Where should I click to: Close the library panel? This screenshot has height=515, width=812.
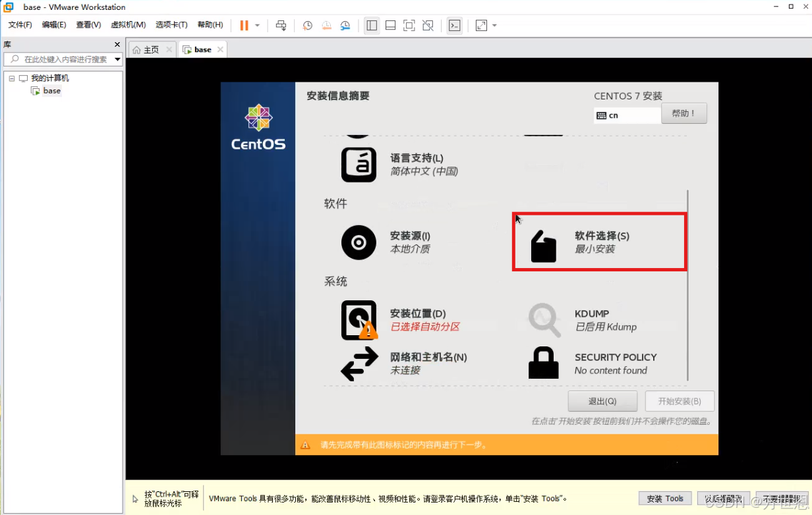117,45
